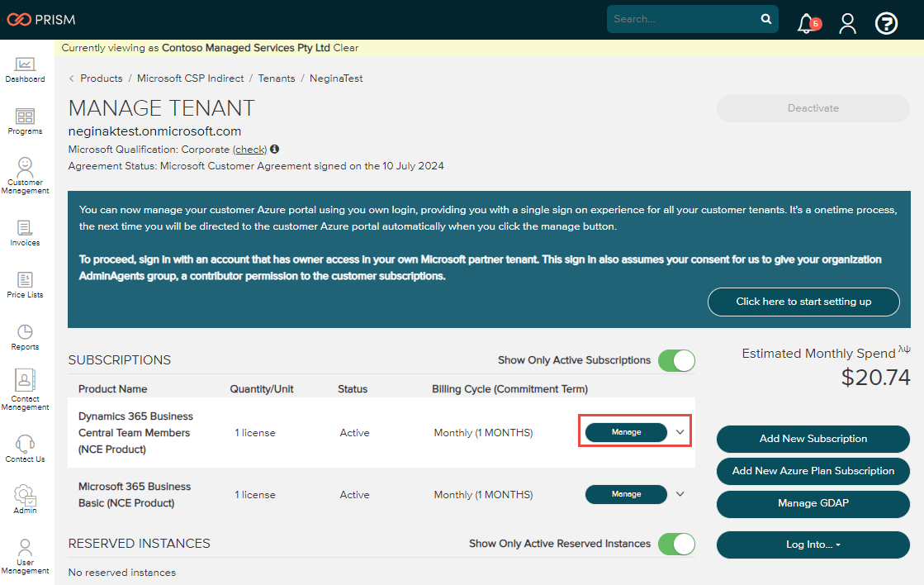Click Microsoft 365 Business Basic product name
Viewport: 924px width, 585px height.
point(135,495)
